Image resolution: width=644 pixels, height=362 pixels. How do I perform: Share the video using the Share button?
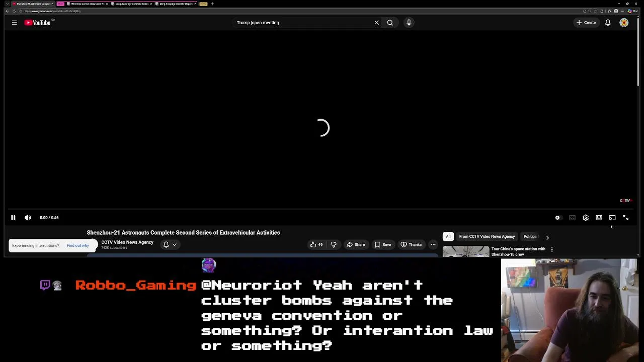pyautogui.click(x=355, y=245)
